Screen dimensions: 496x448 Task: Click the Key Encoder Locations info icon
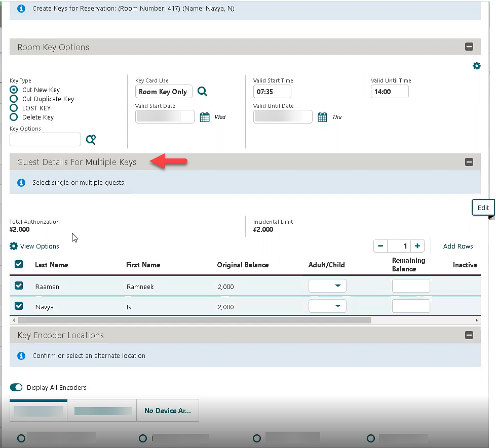coord(21,356)
